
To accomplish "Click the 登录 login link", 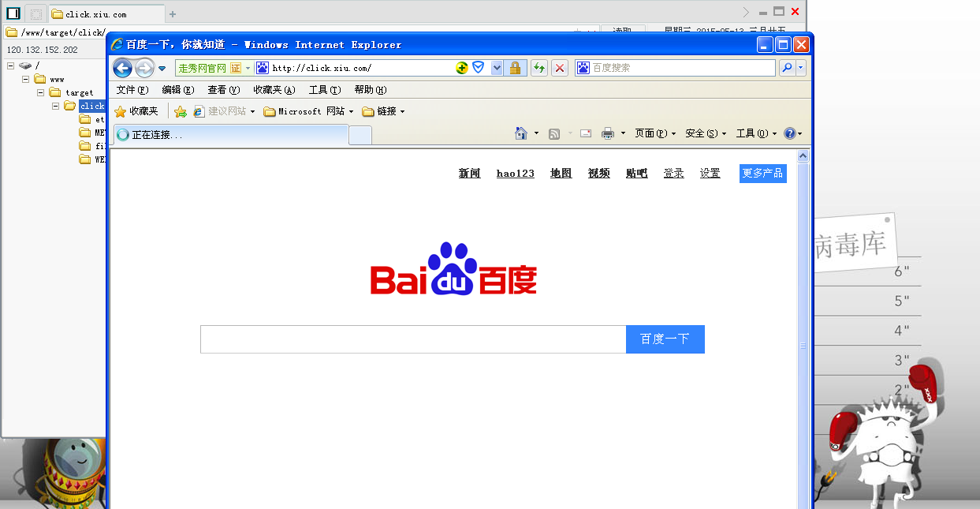I will [x=674, y=174].
